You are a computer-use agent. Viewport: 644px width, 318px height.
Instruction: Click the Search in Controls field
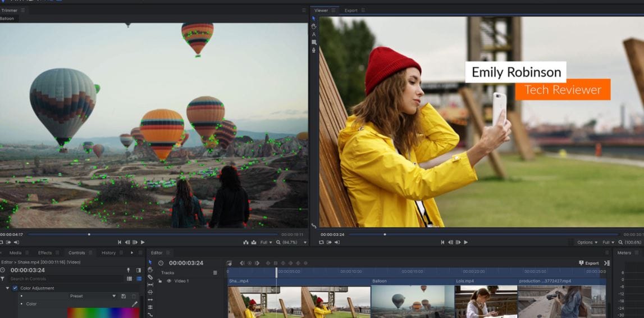[66, 279]
